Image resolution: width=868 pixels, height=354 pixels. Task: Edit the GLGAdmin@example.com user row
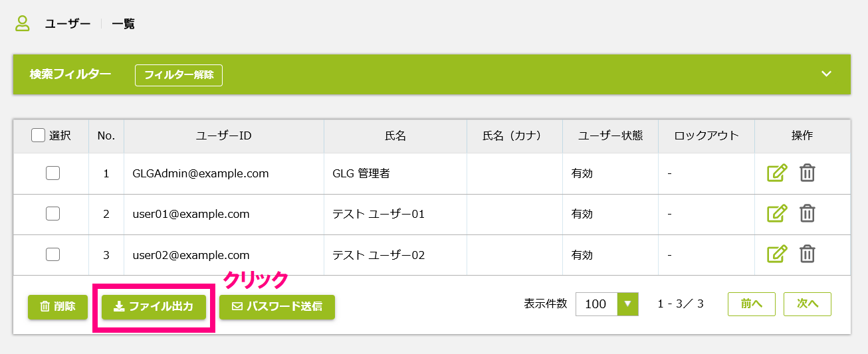click(x=777, y=173)
